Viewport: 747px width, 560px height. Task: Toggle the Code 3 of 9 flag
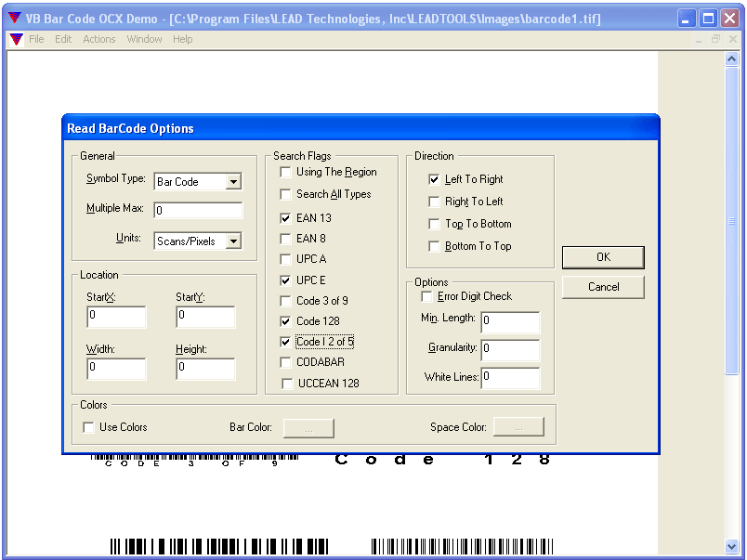285,299
